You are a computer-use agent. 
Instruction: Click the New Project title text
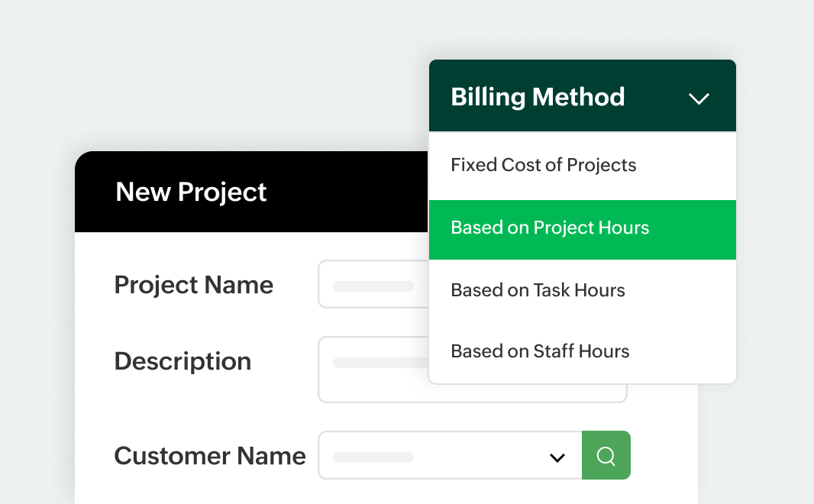[x=191, y=192]
